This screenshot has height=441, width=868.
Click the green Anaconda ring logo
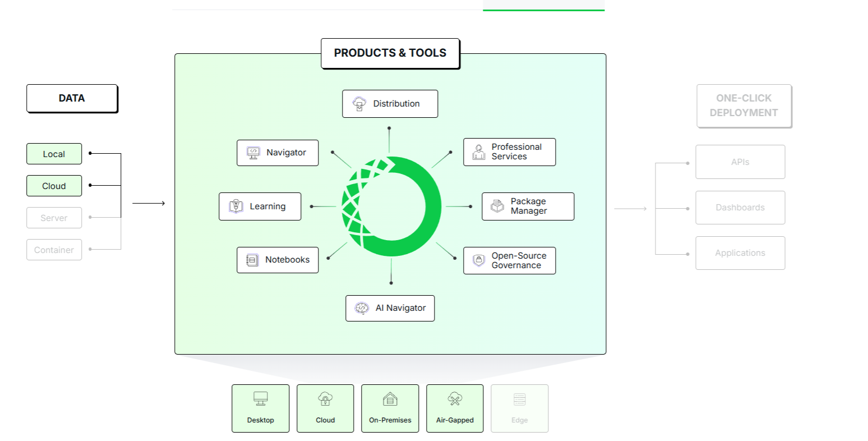[391, 206]
